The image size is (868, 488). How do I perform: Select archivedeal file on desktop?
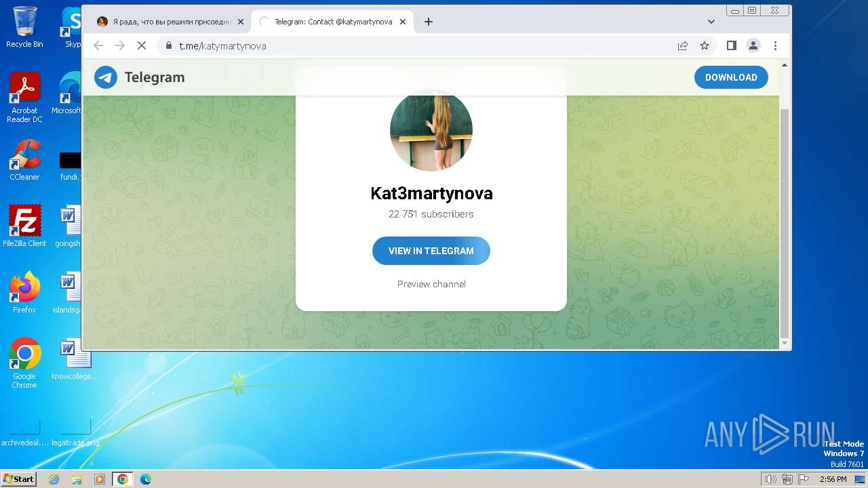[x=24, y=432]
